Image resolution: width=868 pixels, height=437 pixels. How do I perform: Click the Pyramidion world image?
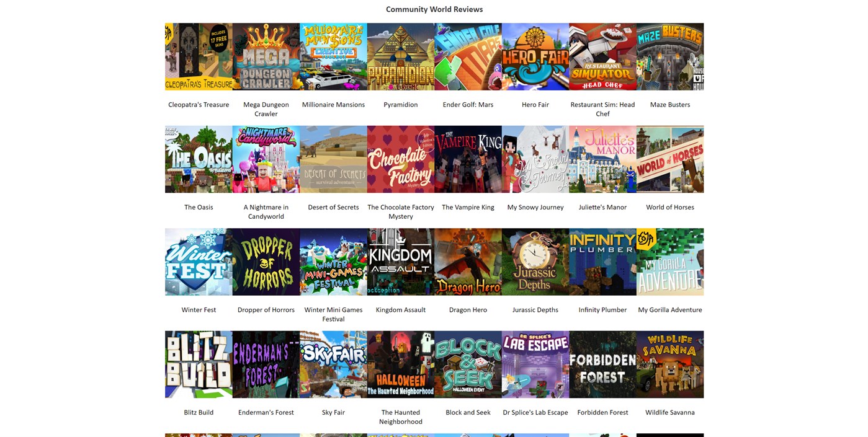coord(401,56)
